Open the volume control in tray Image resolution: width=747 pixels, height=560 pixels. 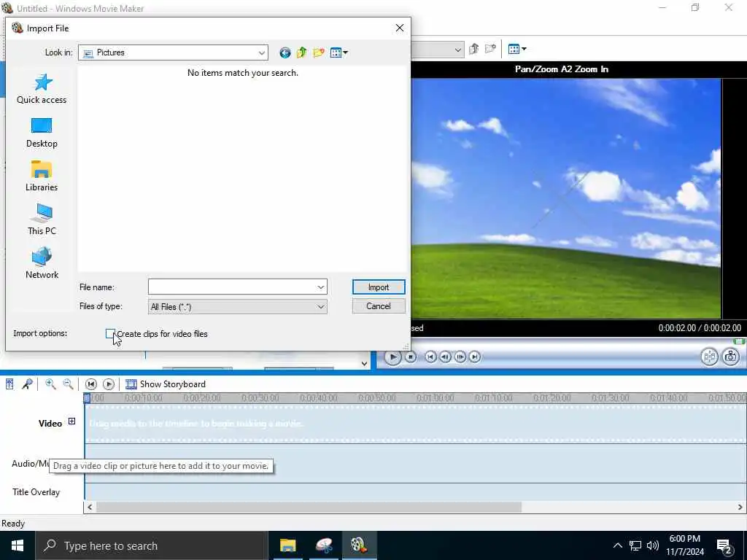tap(653, 545)
